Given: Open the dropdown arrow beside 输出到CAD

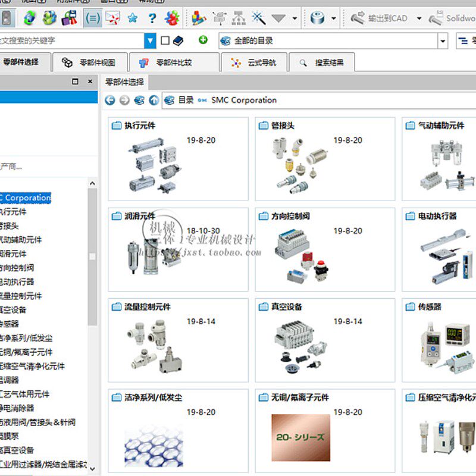Looking at the screenshot, I should [419, 18].
